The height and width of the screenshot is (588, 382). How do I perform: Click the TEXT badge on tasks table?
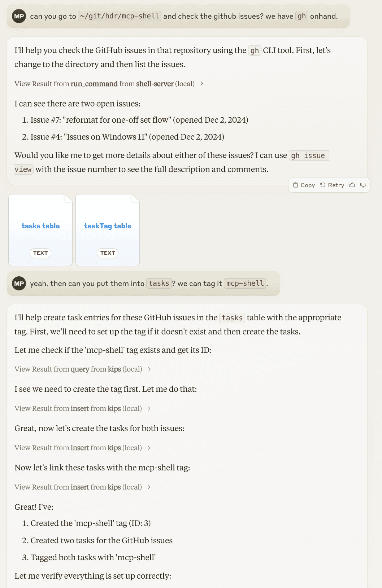pos(40,253)
